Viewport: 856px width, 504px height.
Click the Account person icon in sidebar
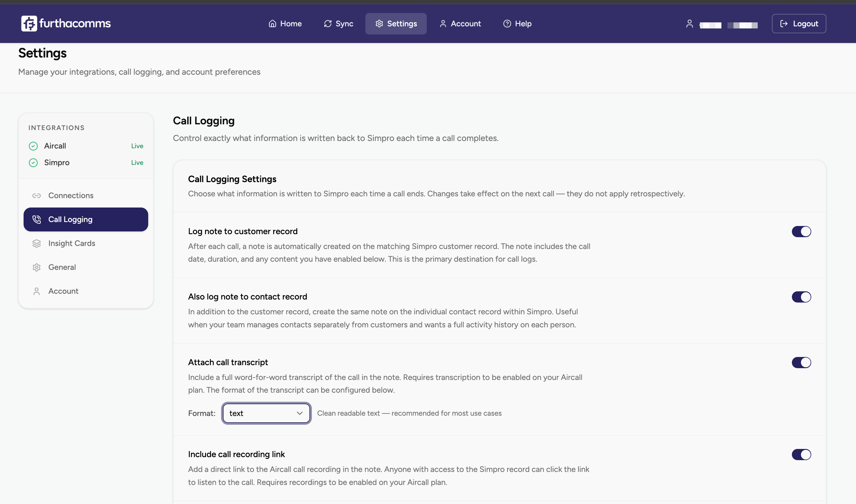37,291
